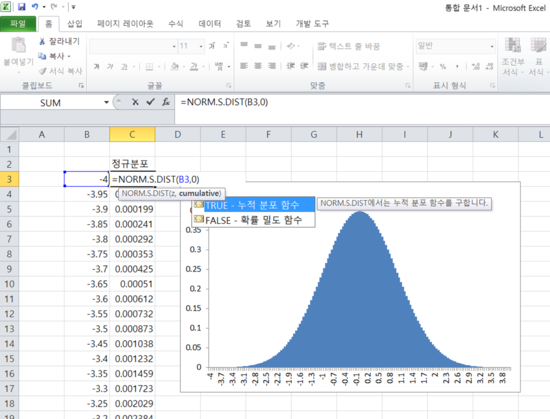
Task: Confirm formula entry with the check mark icon
Action: (x=150, y=102)
